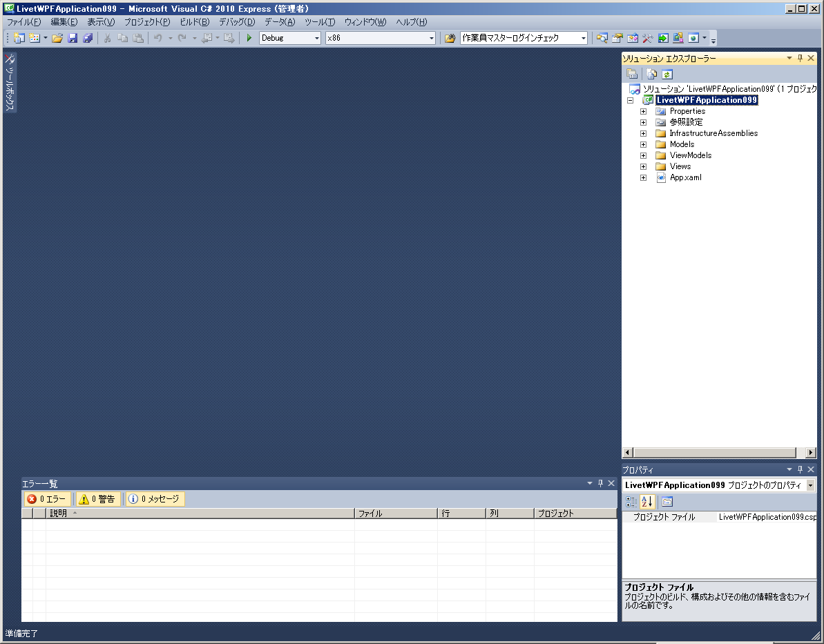Expand the 参照設定 references node

643,122
